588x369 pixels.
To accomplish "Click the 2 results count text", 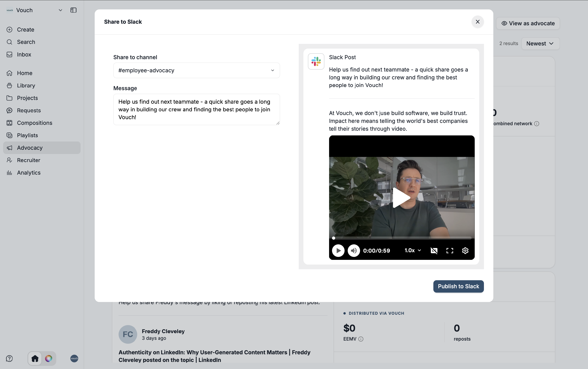I will (x=509, y=44).
